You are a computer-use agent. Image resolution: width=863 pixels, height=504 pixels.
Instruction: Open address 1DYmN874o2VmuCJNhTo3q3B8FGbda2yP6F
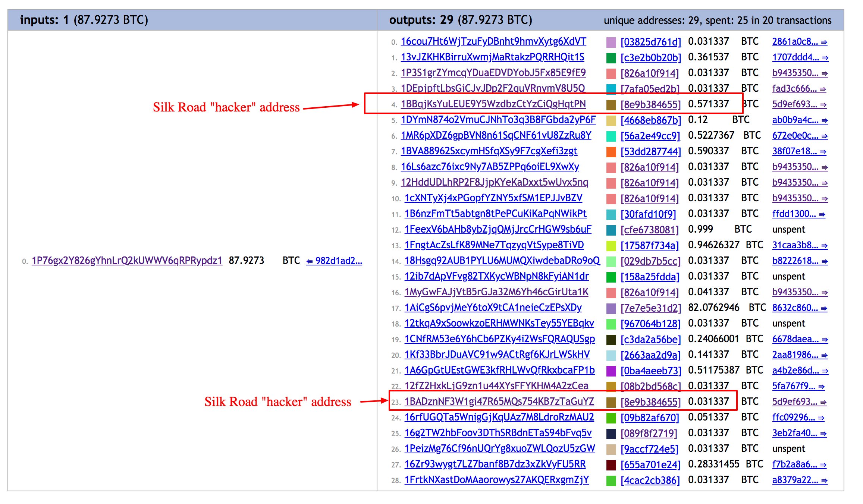tap(498, 119)
